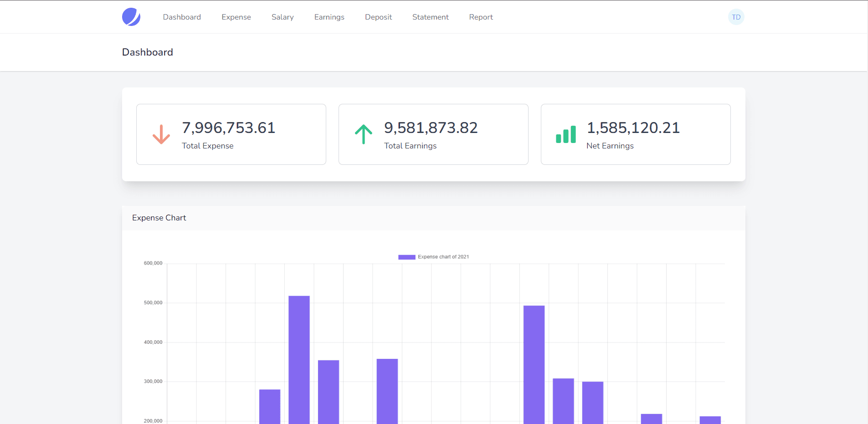Click the Net Earnings value 1,585,120.21
Viewport: 868px width, 424px height.
pos(633,128)
